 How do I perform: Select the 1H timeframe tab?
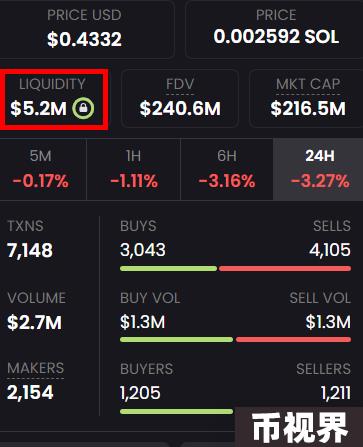pos(134,169)
